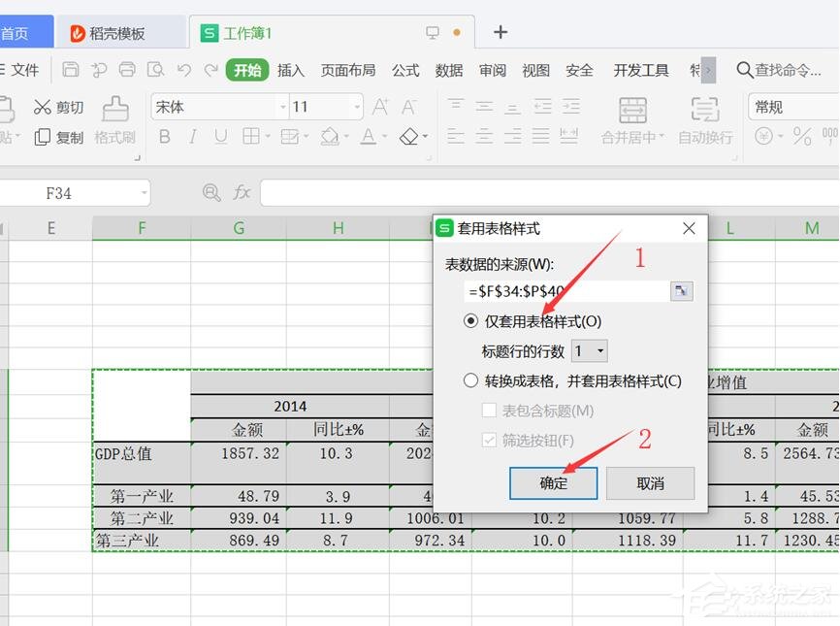The width and height of the screenshot is (840, 626).
Task: Click the 取消 button to cancel
Action: tap(650, 482)
